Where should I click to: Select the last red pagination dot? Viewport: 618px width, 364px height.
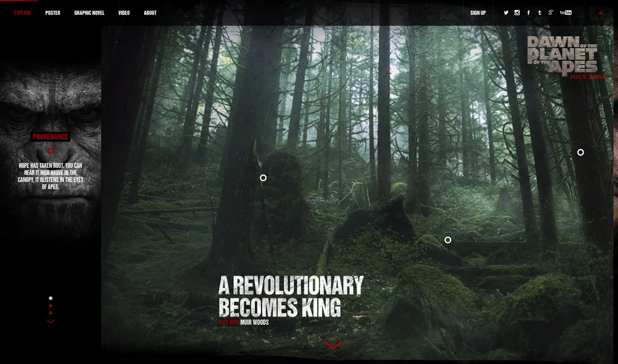(50, 313)
